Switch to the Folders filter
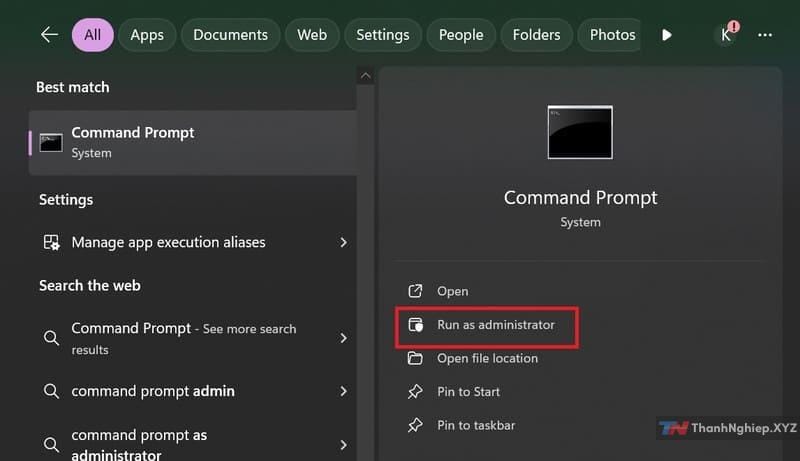The width and height of the screenshot is (800, 461). [536, 35]
